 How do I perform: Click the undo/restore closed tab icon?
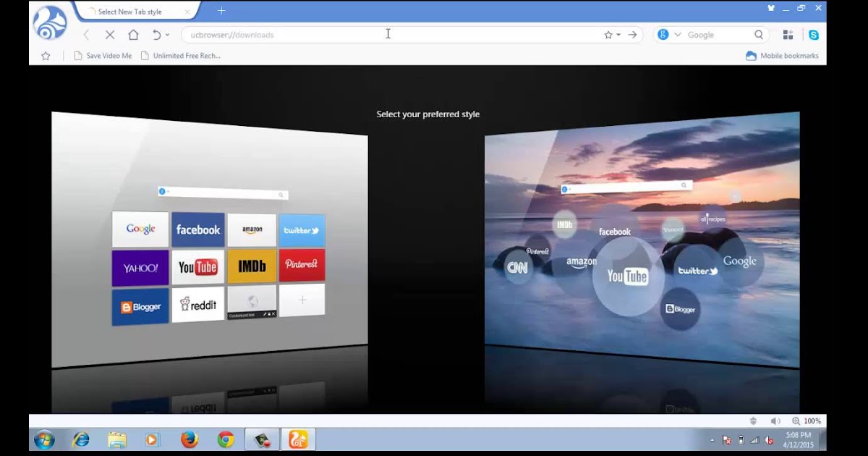pos(156,34)
